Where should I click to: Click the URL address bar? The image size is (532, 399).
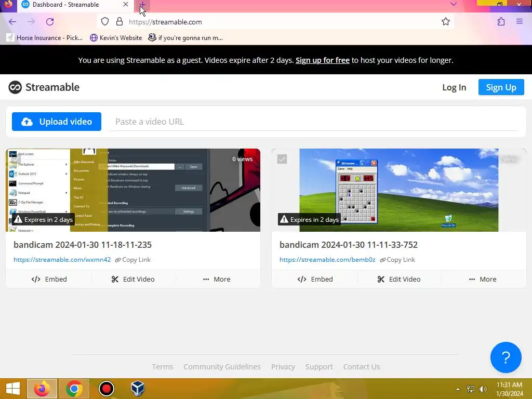point(275,22)
